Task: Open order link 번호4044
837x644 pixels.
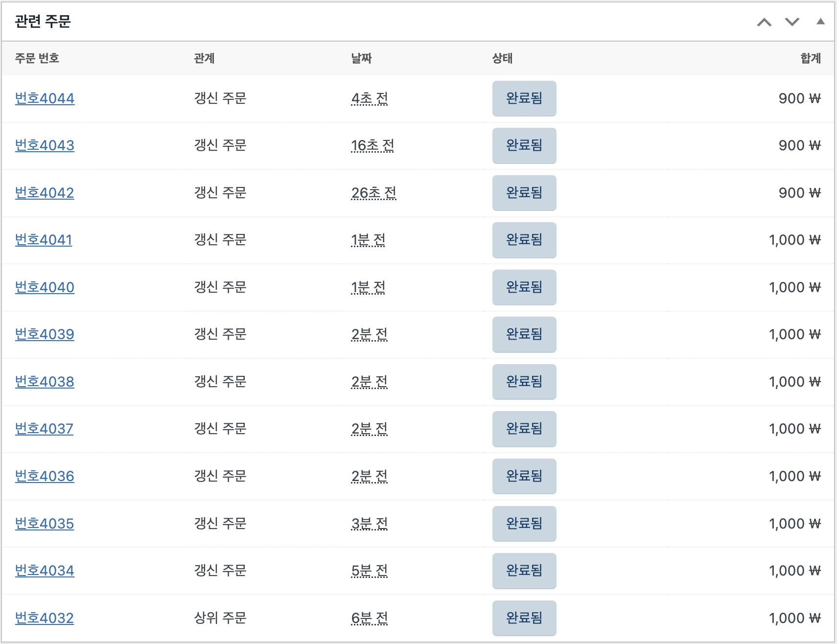Action: (x=45, y=98)
